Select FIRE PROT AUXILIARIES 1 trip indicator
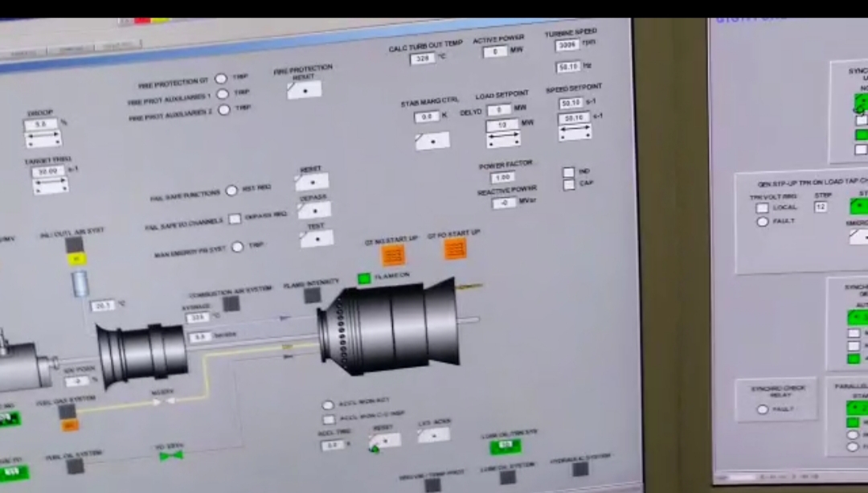868x493 pixels. [x=223, y=94]
